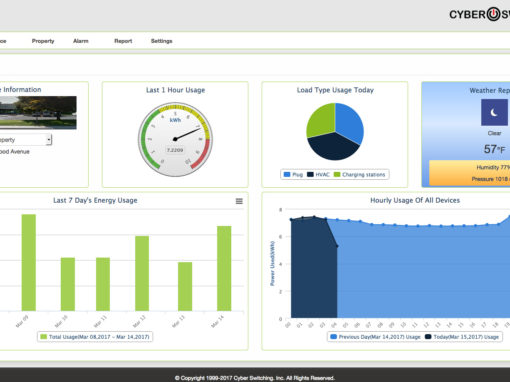Click the Hourly Usage Of All Devices title

point(415,200)
